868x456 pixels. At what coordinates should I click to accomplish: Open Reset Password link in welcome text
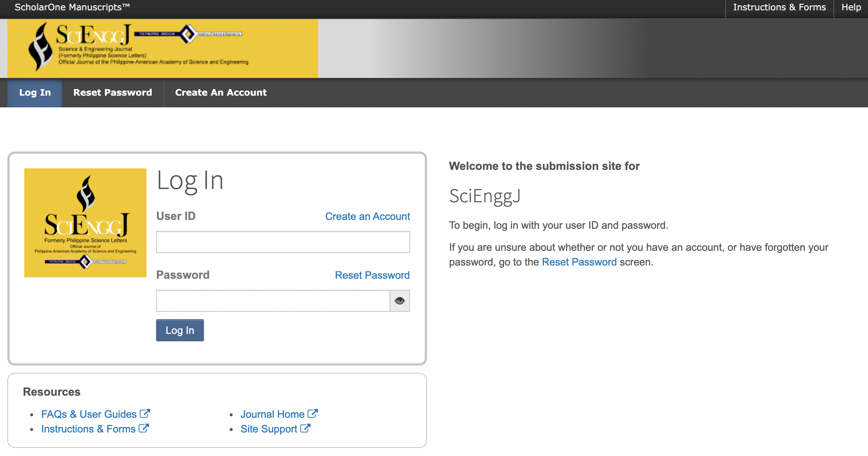pyautogui.click(x=579, y=262)
